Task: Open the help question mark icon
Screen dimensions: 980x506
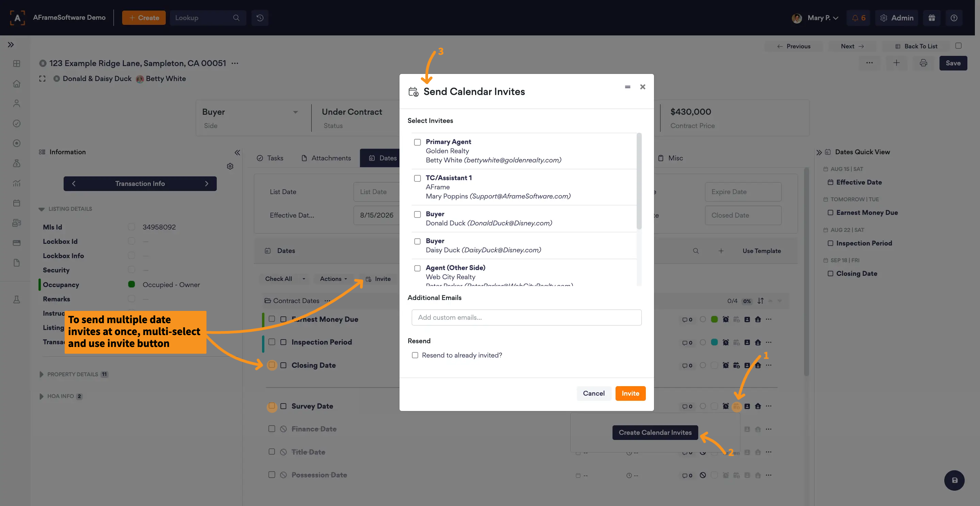Action: click(x=954, y=18)
